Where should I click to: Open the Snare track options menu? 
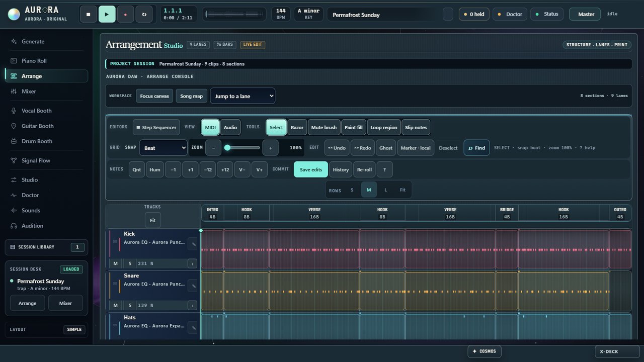(x=192, y=305)
